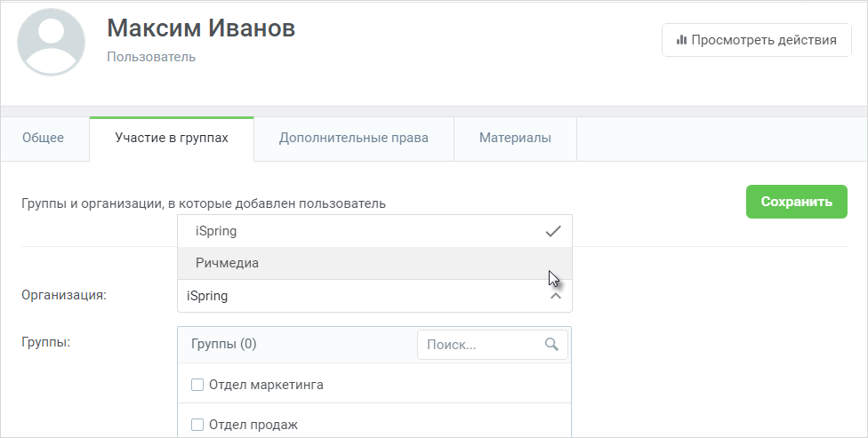Select the Участие в группах tab
This screenshot has width=868, height=438.
pyautogui.click(x=172, y=139)
